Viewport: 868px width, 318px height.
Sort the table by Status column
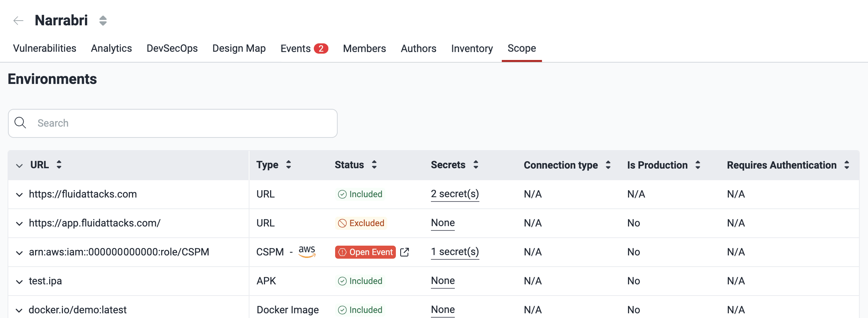point(374,165)
